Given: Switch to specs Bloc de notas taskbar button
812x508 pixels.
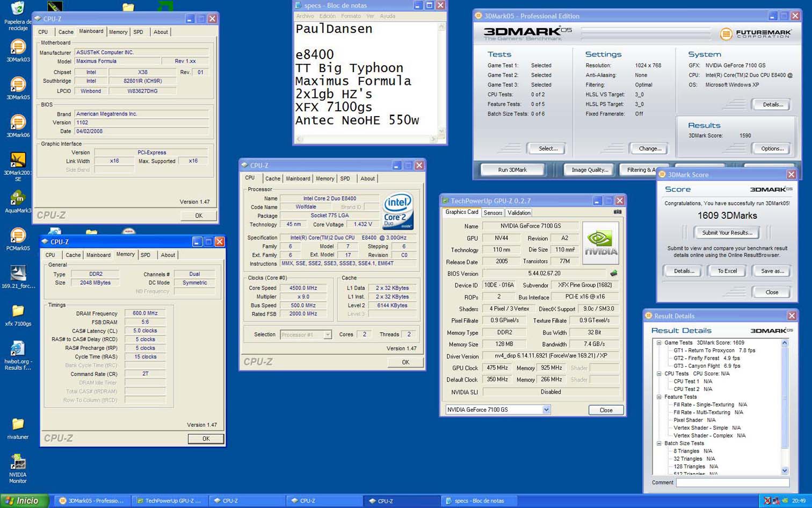Looking at the screenshot, I should point(479,501).
